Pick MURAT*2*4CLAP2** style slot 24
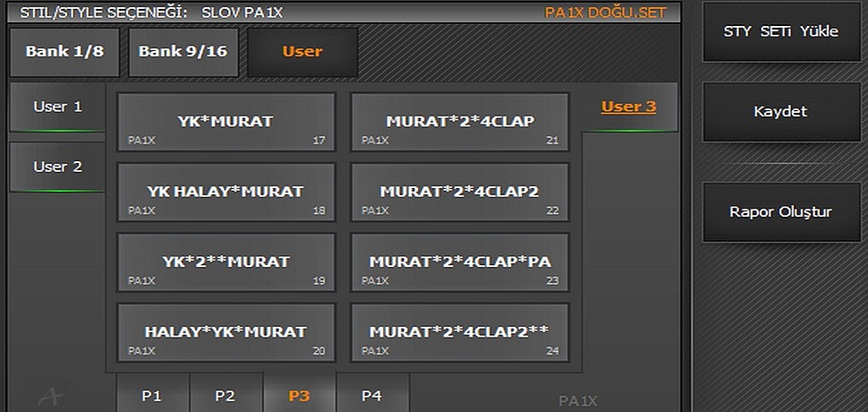 point(459,332)
